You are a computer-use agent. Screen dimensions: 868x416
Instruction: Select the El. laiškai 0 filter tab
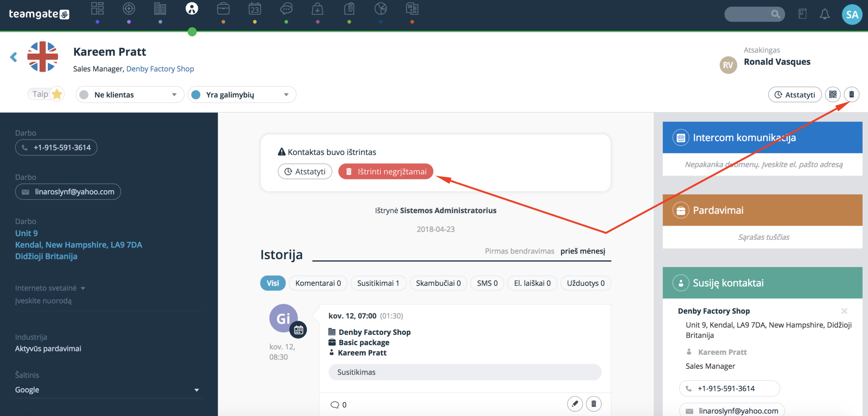(532, 283)
